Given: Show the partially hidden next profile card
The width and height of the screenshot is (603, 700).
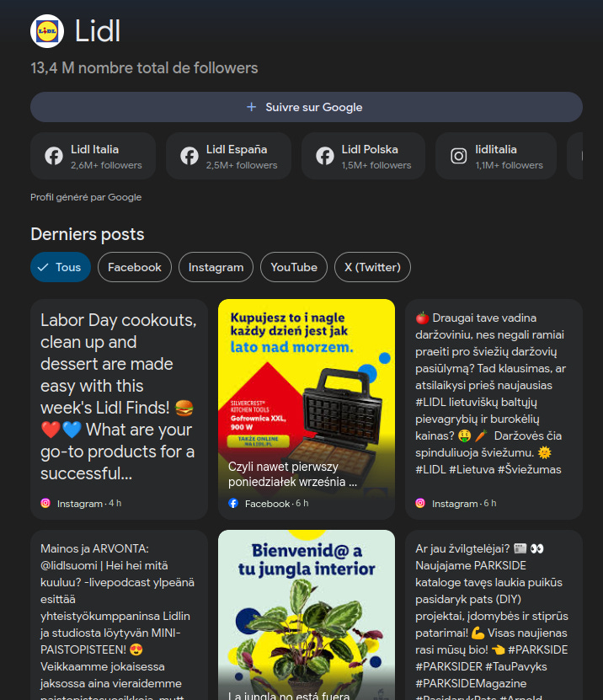Looking at the screenshot, I should click(x=575, y=156).
